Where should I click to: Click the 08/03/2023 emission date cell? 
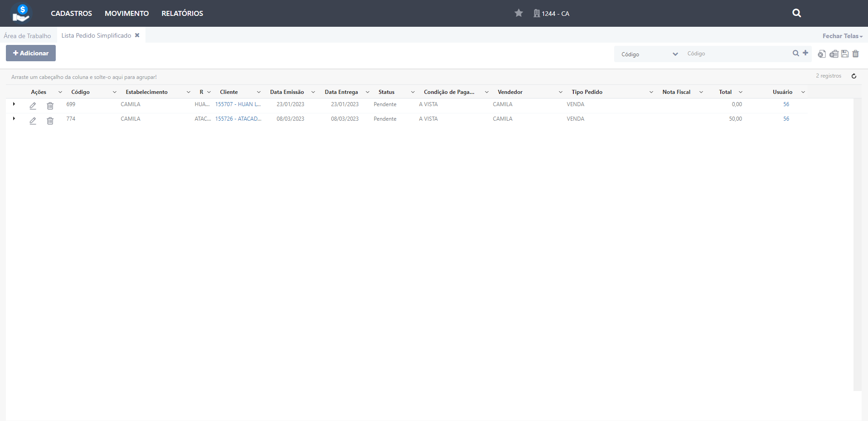(x=290, y=119)
